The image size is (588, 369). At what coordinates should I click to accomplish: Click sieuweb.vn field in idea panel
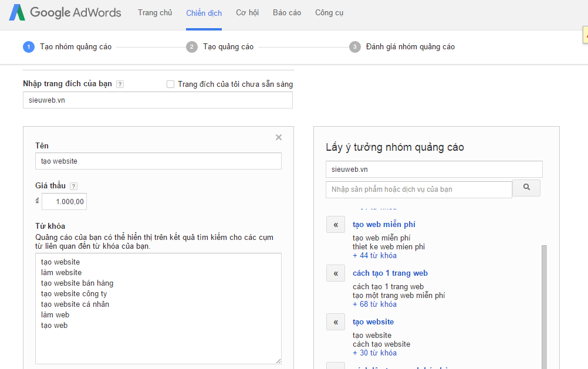pos(434,169)
